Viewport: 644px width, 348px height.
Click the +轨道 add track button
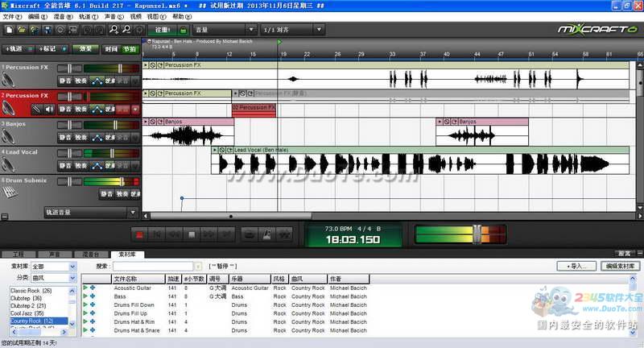18,49
